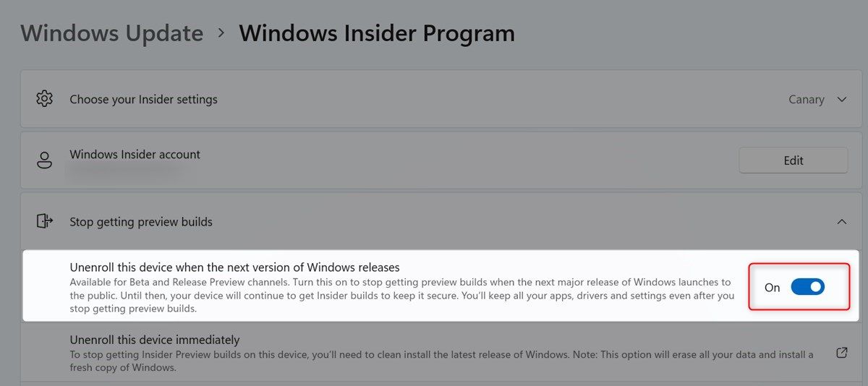Collapse the Stop getting preview builds chevron
Screen dimensions: 868x386
click(841, 221)
